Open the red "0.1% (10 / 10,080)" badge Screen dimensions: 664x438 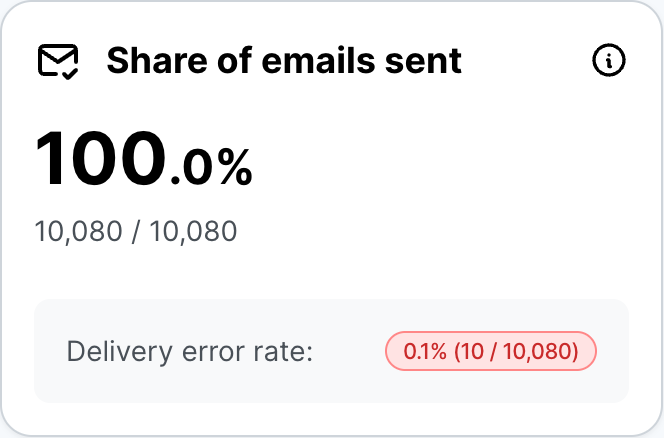tap(490, 352)
